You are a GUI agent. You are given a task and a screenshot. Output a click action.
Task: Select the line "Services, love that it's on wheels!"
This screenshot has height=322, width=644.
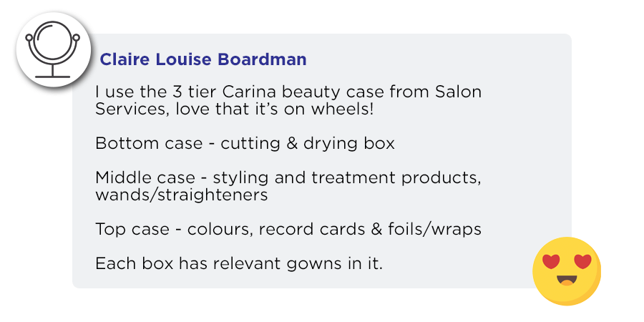(x=235, y=109)
